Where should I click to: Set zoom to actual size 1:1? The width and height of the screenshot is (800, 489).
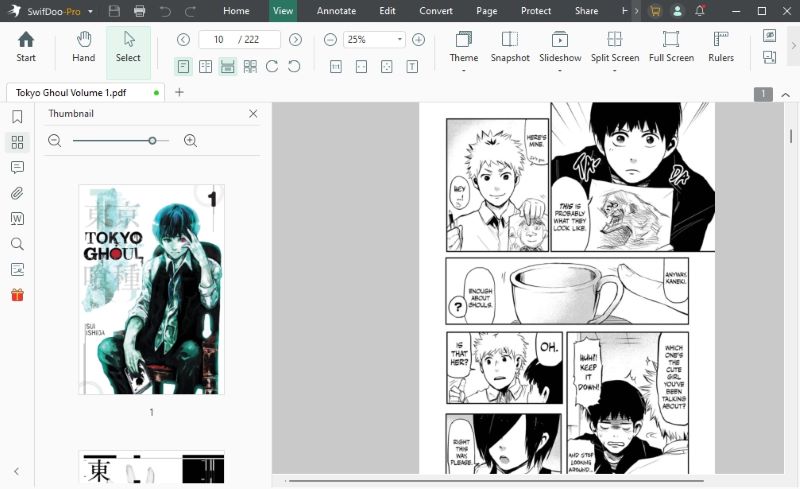[336, 67]
